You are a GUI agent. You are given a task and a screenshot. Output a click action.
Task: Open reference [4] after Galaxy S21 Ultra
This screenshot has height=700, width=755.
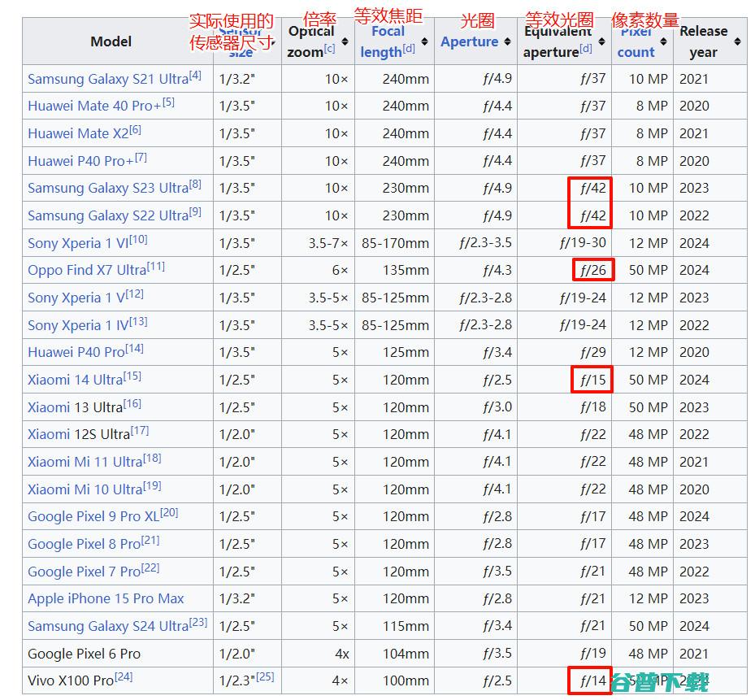(x=195, y=75)
